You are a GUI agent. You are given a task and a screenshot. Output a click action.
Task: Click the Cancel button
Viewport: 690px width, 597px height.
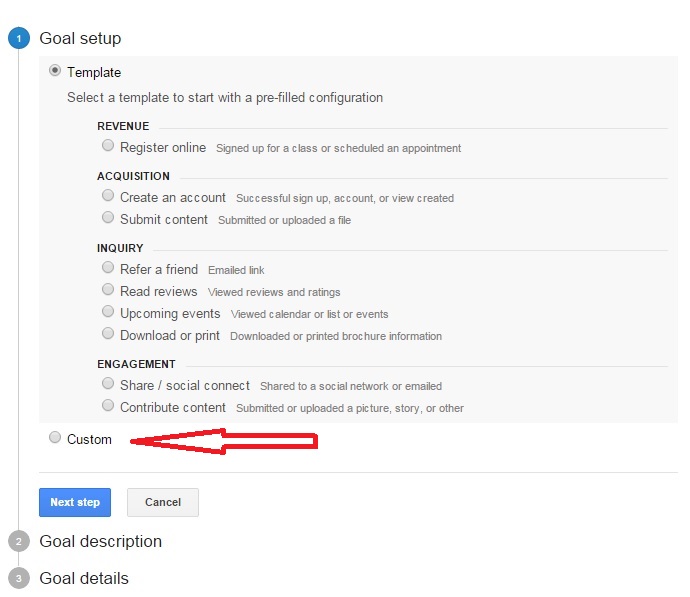pos(163,502)
